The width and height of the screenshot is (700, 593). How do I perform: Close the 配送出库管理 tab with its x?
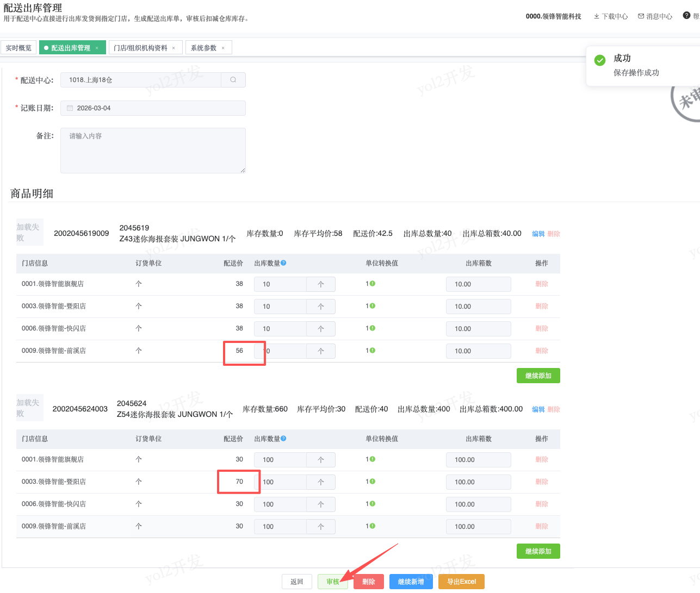(x=97, y=48)
